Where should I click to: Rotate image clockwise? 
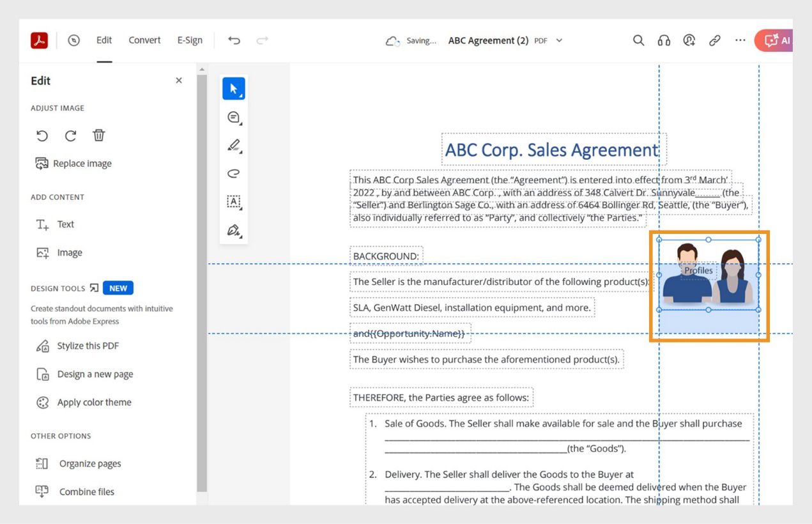click(70, 135)
